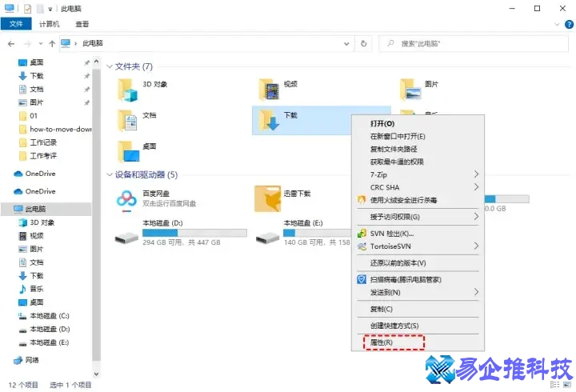Click the forward navigation arrow
576x392 pixels.
(x=27, y=44)
